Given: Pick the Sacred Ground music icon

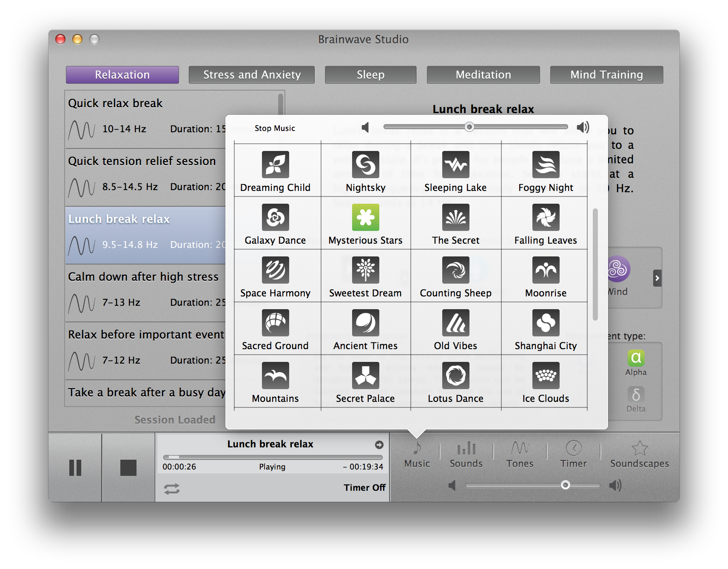Looking at the screenshot, I should coord(275,323).
